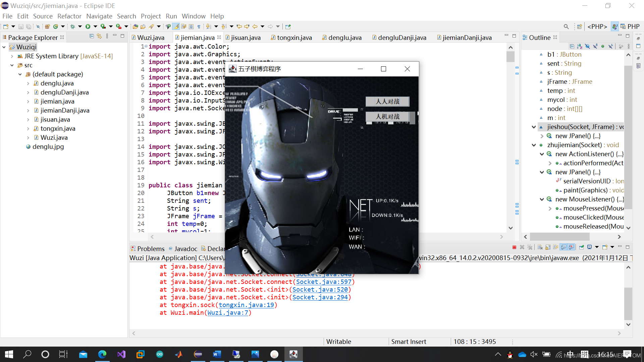Viewport: 644px width, 362px height.
Task: Click the 人人对战 button in game window
Action: (387, 102)
